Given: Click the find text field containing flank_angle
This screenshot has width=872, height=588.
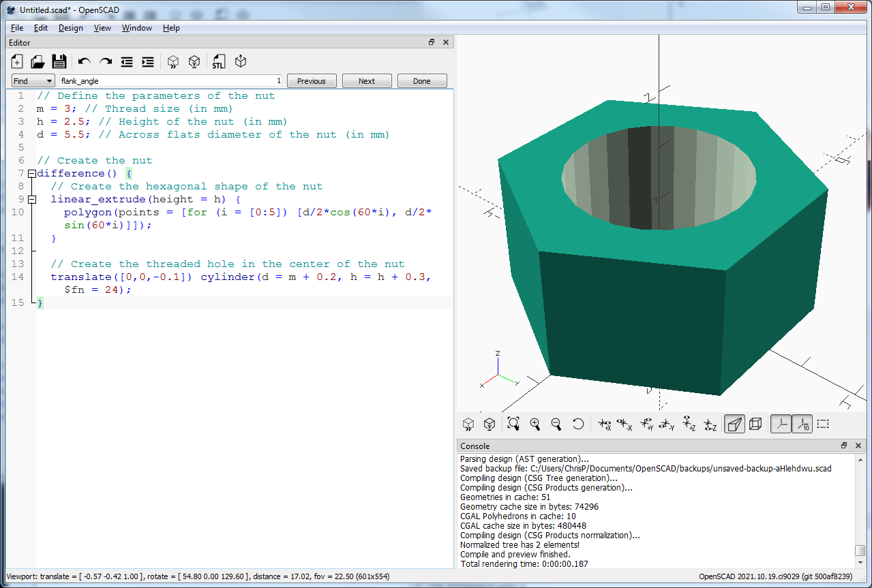Looking at the screenshot, I should (x=167, y=81).
